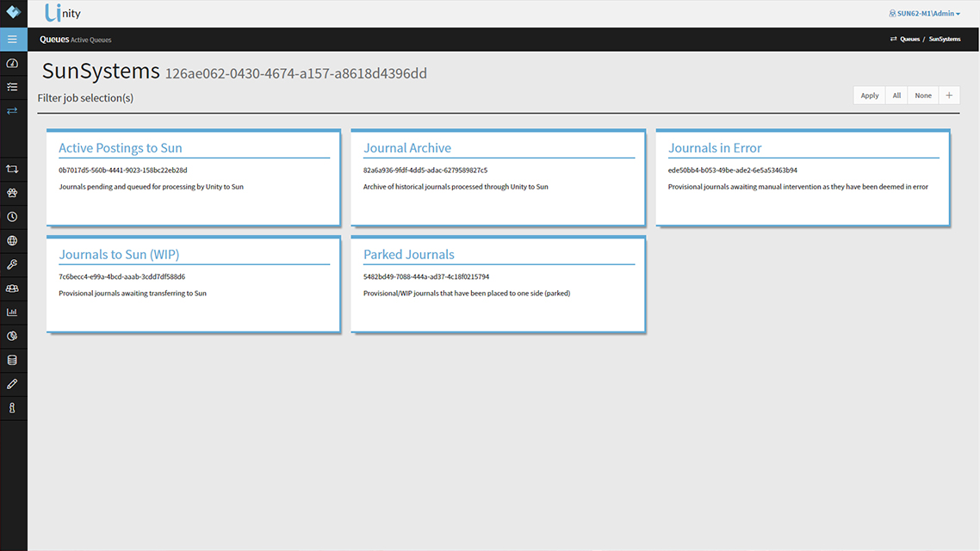Open the wrench tools icon
Screen dimensions: 980x551
tap(13, 264)
